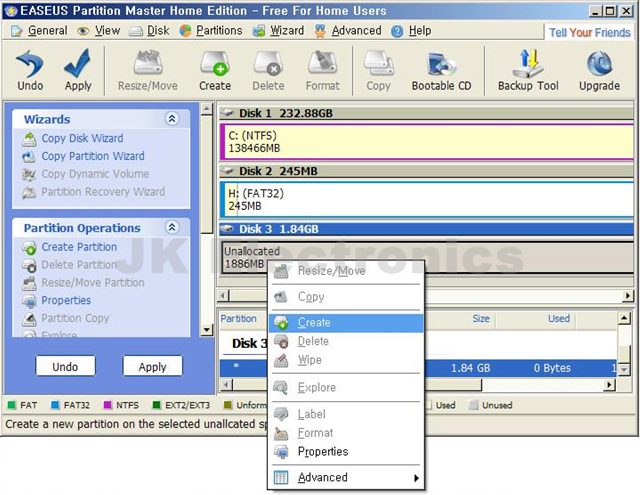Start the Copy Disk Wizard
The width and height of the screenshot is (640, 495).
coord(73,138)
